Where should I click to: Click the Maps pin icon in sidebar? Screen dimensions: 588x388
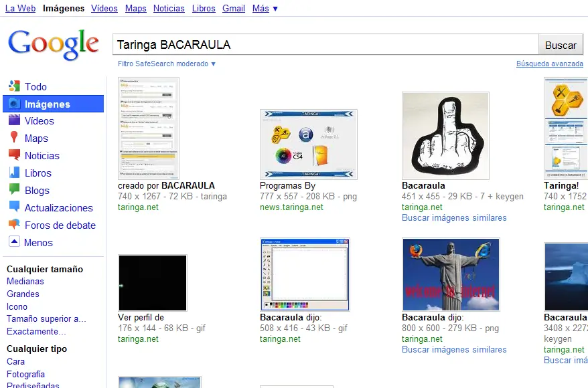[14, 137]
